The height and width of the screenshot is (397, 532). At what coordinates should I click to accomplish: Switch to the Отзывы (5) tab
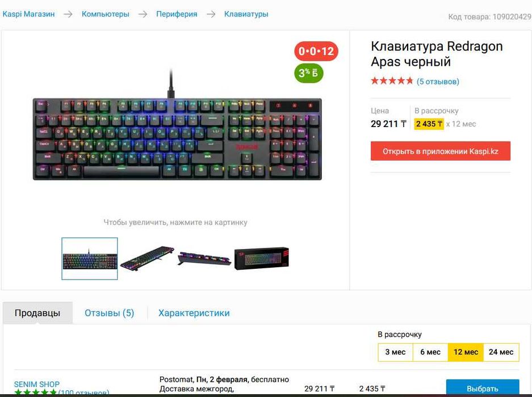click(109, 313)
